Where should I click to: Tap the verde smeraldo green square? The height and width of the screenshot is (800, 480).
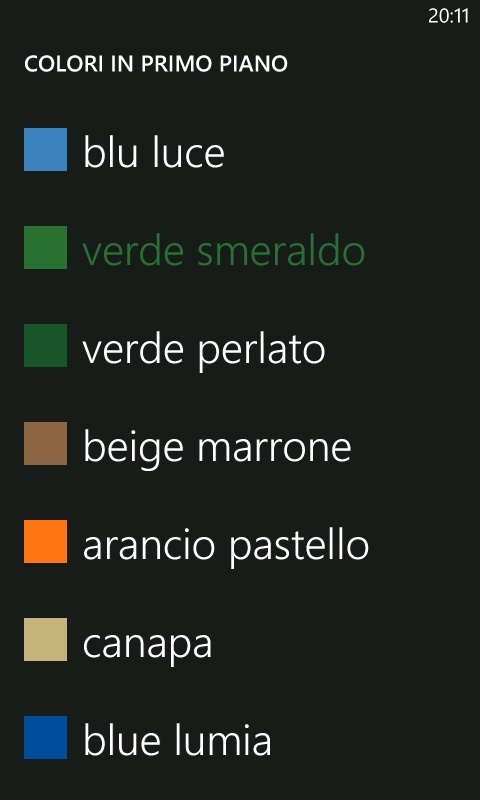[x=45, y=247]
